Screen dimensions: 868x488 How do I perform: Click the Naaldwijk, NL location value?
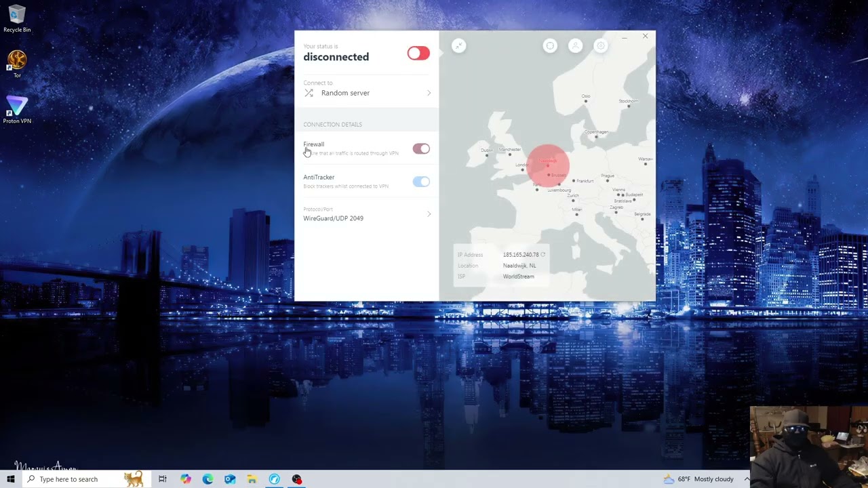click(519, 266)
